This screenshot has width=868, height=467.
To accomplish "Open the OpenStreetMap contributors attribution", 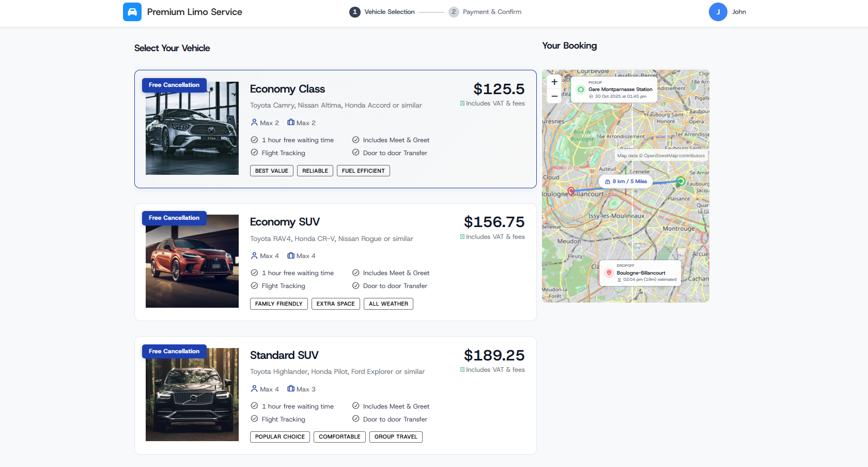I will tap(674, 156).
